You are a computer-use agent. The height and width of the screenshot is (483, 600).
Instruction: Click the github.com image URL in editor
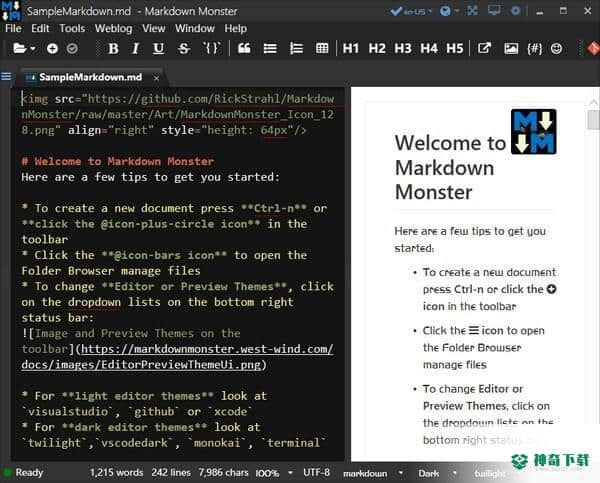tap(178, 114)
